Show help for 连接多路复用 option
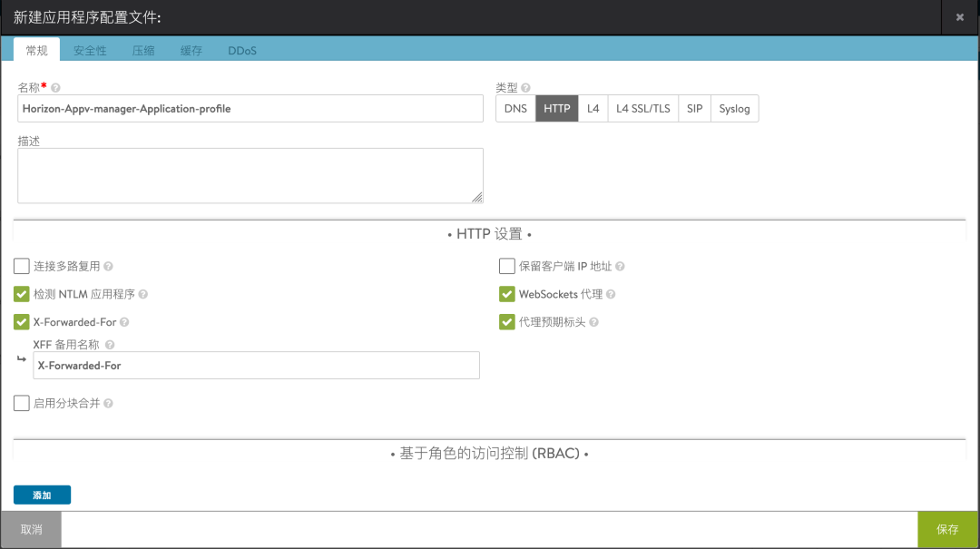The width and height of the screenshot is (980, 549). pos(108,267)
